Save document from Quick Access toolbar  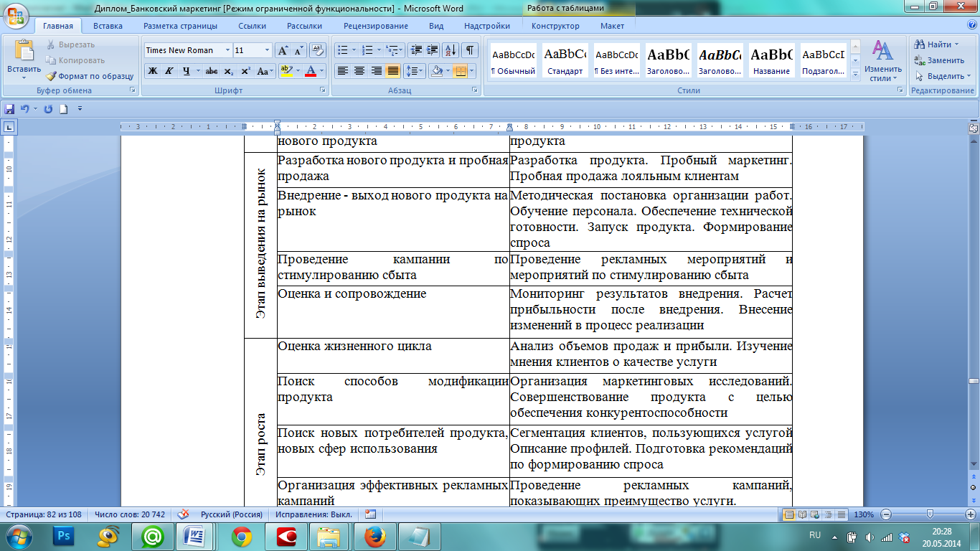(9, 109)
